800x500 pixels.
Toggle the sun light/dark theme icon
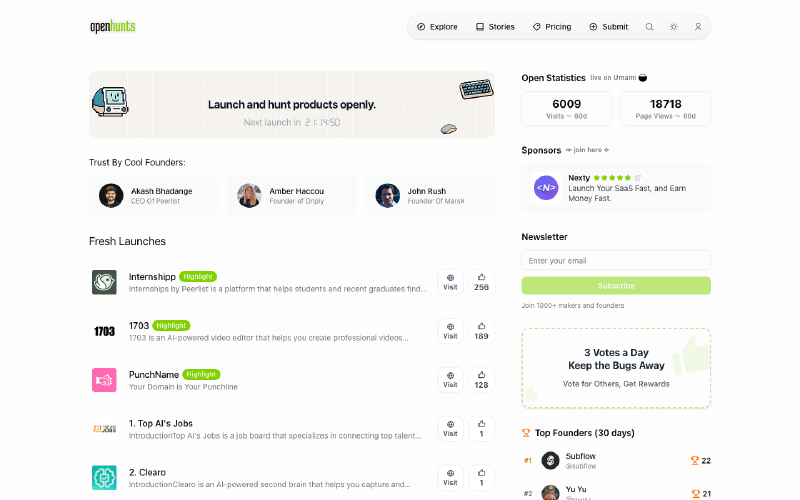pos(673,27)
